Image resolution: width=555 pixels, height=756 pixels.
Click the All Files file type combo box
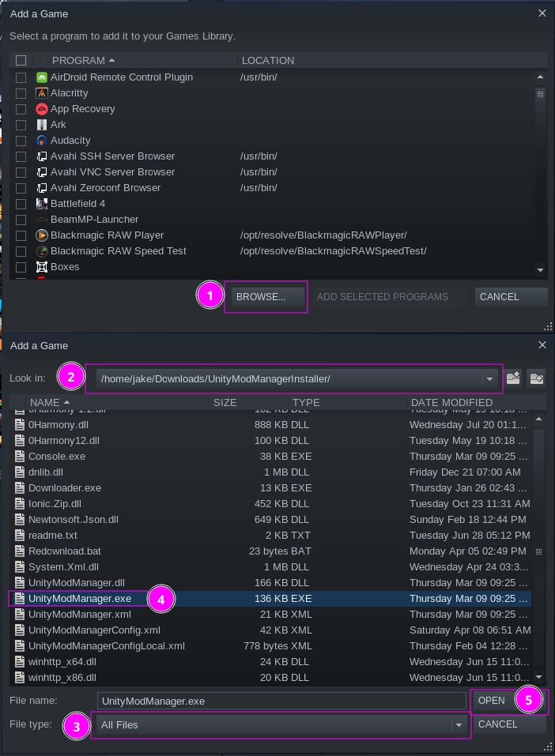(281, 724)
